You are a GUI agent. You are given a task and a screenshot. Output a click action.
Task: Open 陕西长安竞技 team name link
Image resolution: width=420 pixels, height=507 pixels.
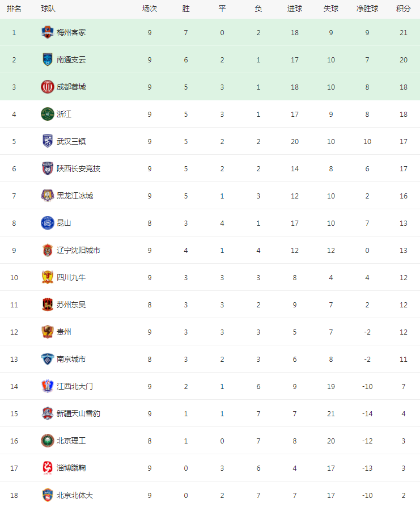pyautogui.click(x=79, y=168)
